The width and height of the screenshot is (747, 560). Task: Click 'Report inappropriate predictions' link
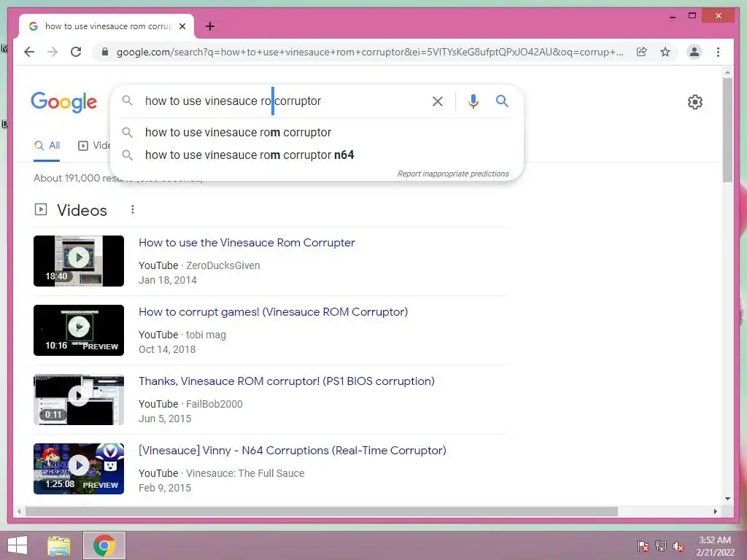[453, 174]
